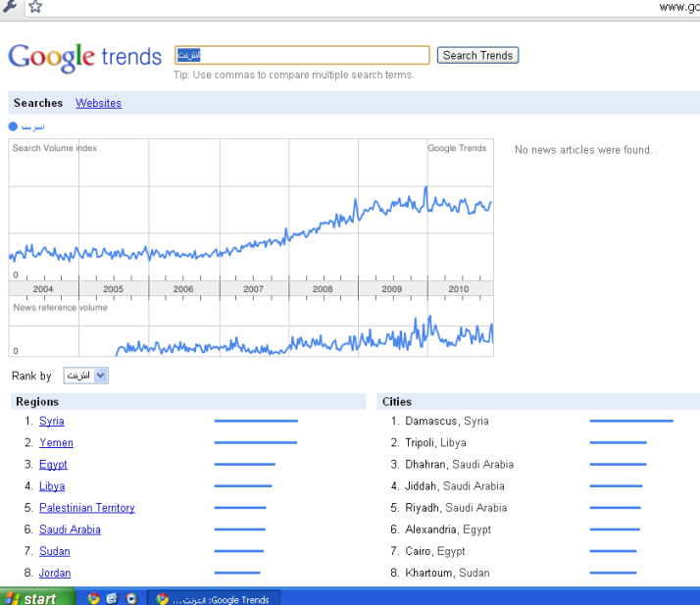Click the blue search term legend dot
Screen dimensions: 700x605
13,126
